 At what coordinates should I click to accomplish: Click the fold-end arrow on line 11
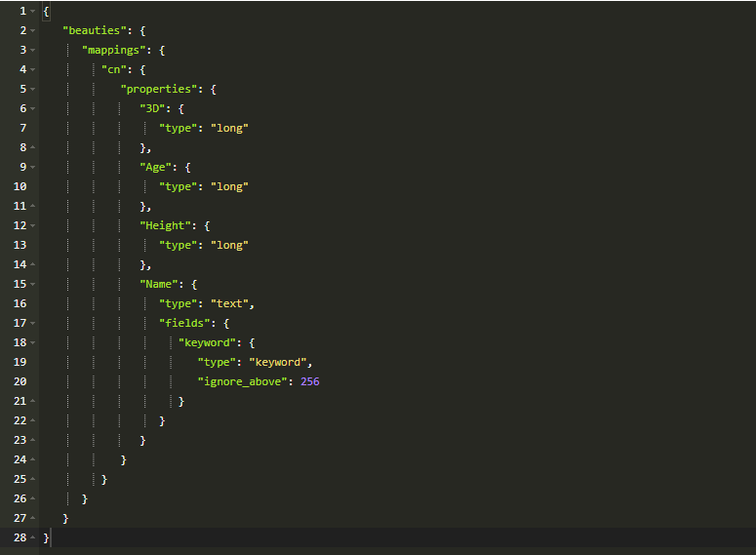[33, 206]
